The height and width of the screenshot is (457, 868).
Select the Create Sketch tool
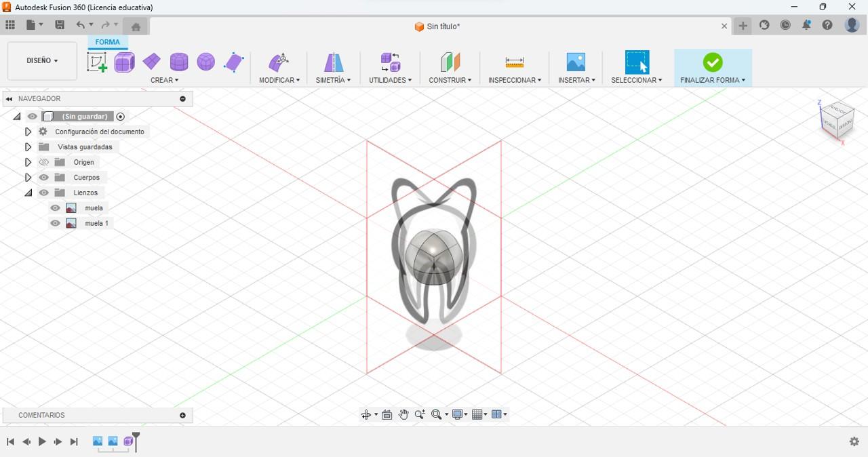point(97,62)
